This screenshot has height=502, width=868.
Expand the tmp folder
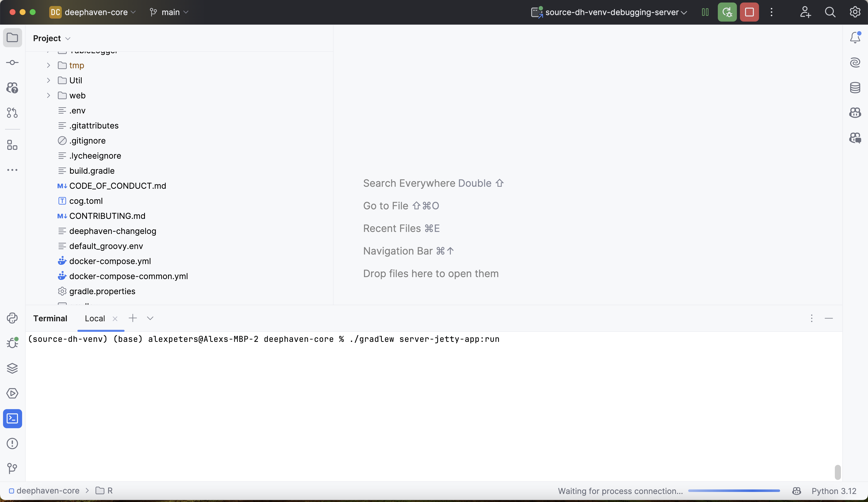(x=48, y=66)
